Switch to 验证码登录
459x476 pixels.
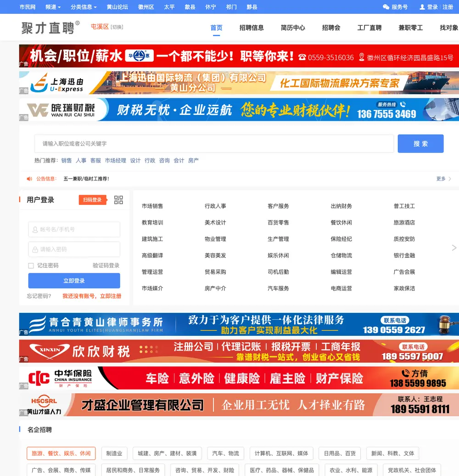click(106, 266)
